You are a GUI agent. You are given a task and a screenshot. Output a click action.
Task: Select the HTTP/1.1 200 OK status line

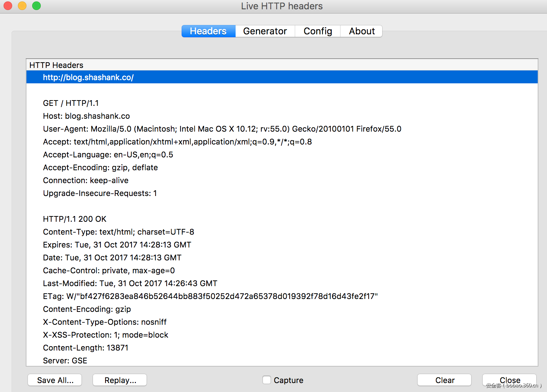[x=75, y=219]
